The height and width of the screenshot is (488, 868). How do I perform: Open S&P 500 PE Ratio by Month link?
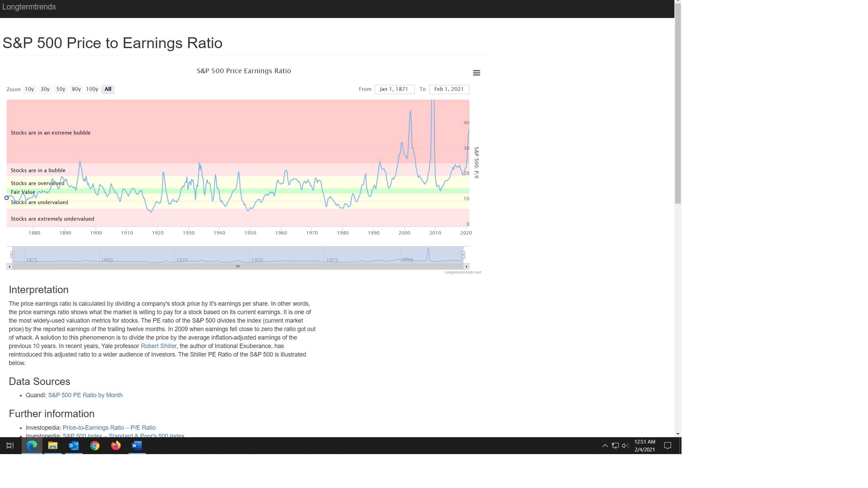click(x=85, y=395)
